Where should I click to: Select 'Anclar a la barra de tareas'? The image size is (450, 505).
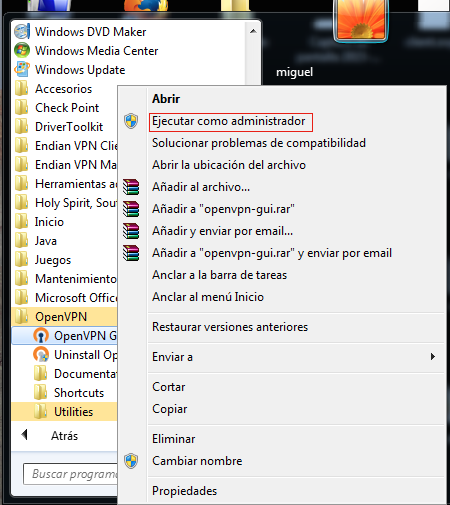pyautogui.click(x=220, y=275)
